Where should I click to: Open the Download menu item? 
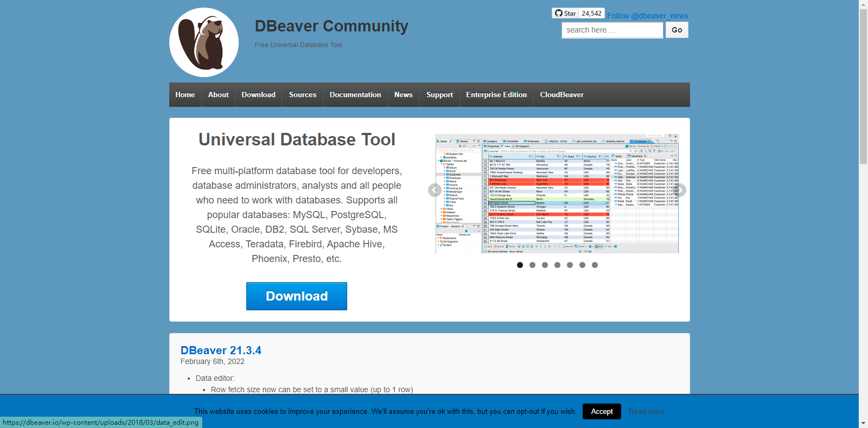coord(259,94)
